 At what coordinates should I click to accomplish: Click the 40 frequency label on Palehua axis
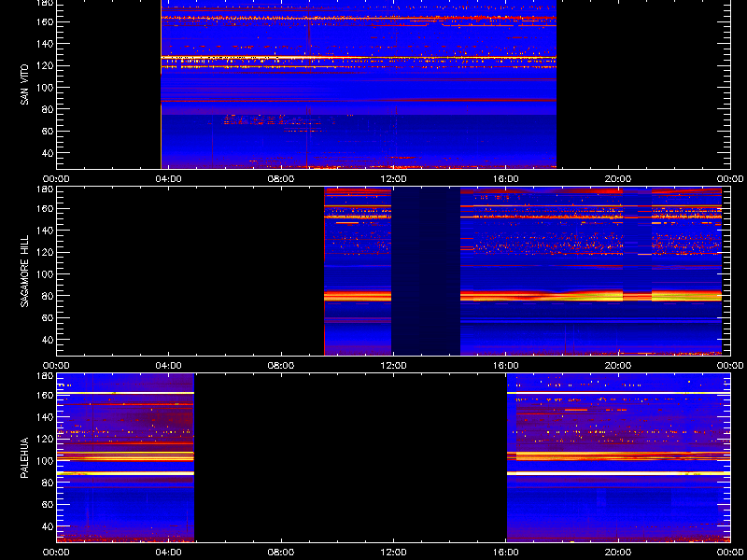[48, 526]
